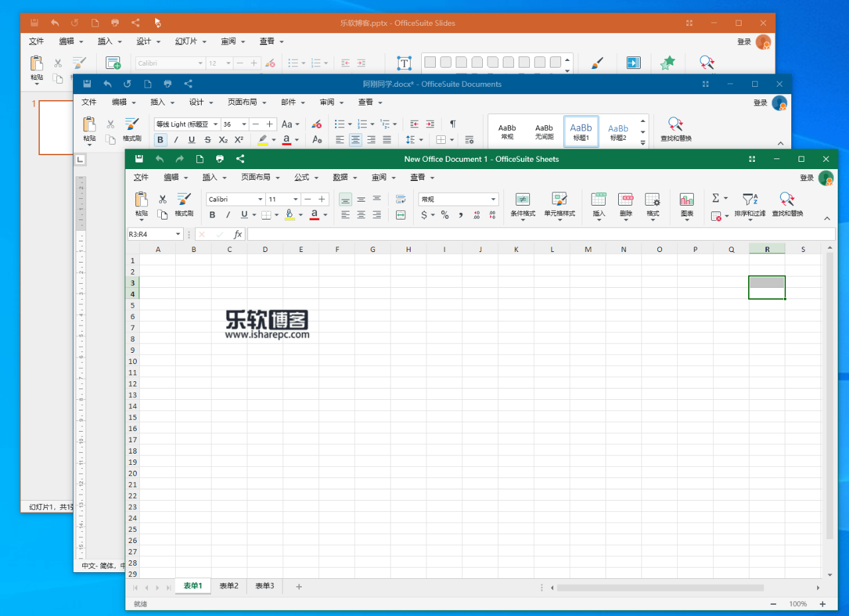Image resolution: width=849 pixels, height=616 pixels.
Task: Undo last action in Documents window
Action: point(107,84)
